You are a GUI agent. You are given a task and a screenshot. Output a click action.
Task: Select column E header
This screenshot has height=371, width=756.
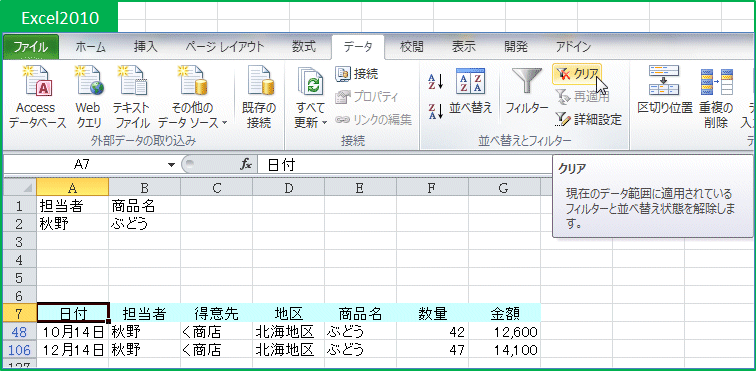pos(360,188)
